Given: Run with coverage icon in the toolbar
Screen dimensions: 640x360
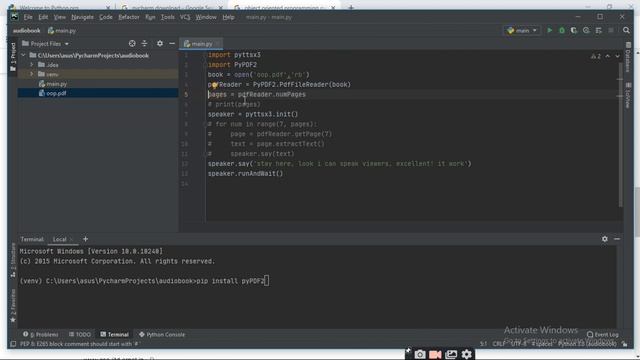Looking at the screenshot, I should click(574, 31).
